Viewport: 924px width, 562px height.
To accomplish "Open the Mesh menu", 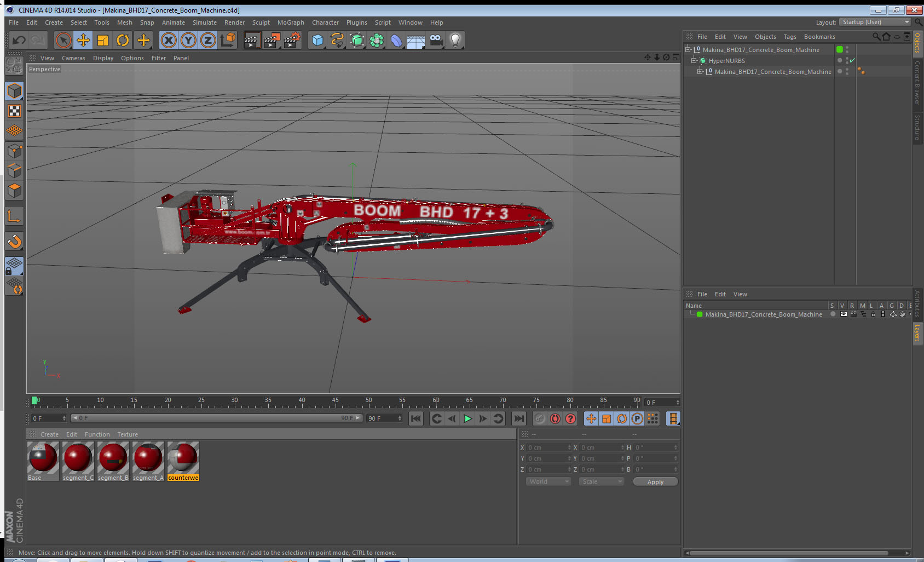I will point(125,22).
